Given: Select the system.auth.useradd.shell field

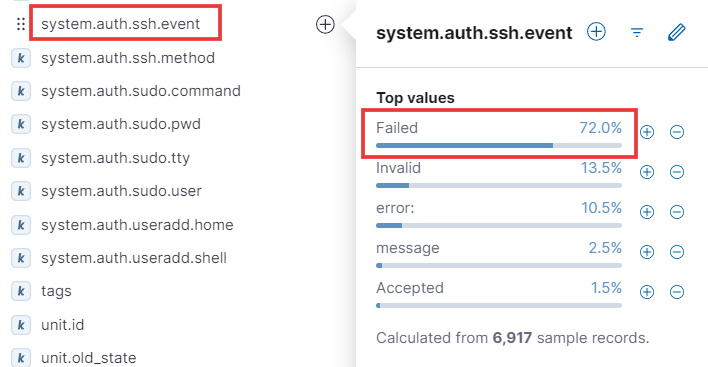Looking at the screenshot, I should tap(134, 258).
